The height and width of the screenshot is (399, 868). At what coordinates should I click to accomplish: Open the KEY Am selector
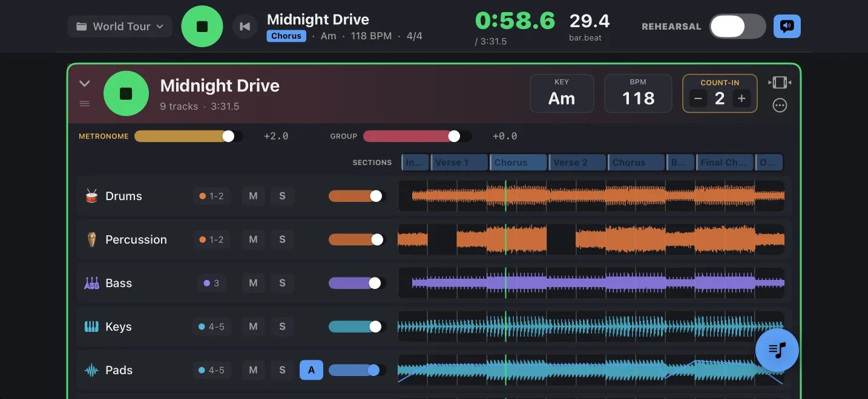[x=562, y=93]
